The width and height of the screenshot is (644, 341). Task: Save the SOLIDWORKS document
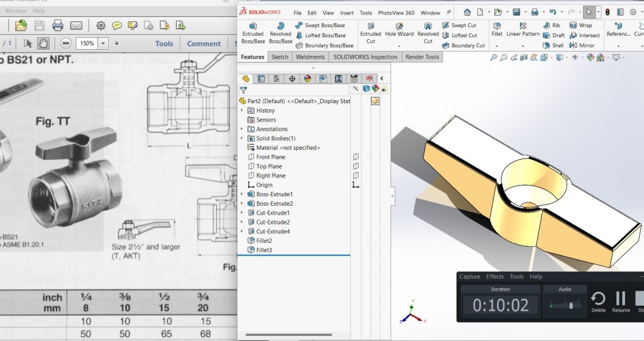tap(517, 13)
